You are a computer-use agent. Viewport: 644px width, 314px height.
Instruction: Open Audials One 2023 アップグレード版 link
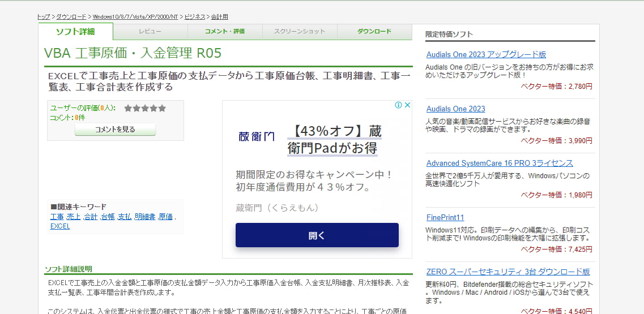coord(486,55)
